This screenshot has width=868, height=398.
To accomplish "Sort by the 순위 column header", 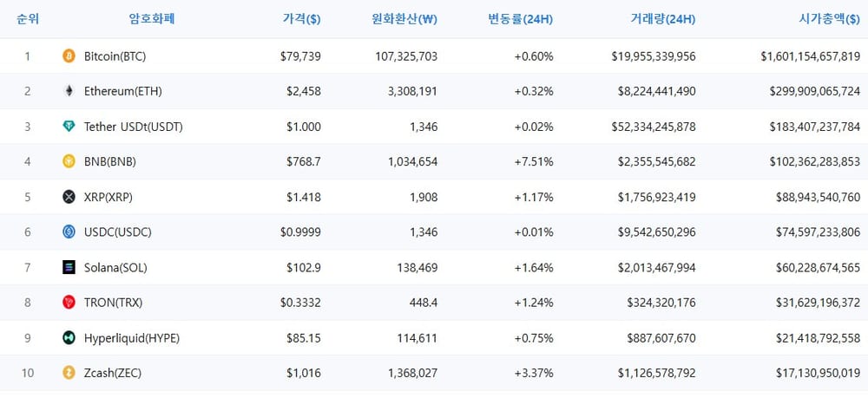I will pyautogui.click(x=28, y=19).
